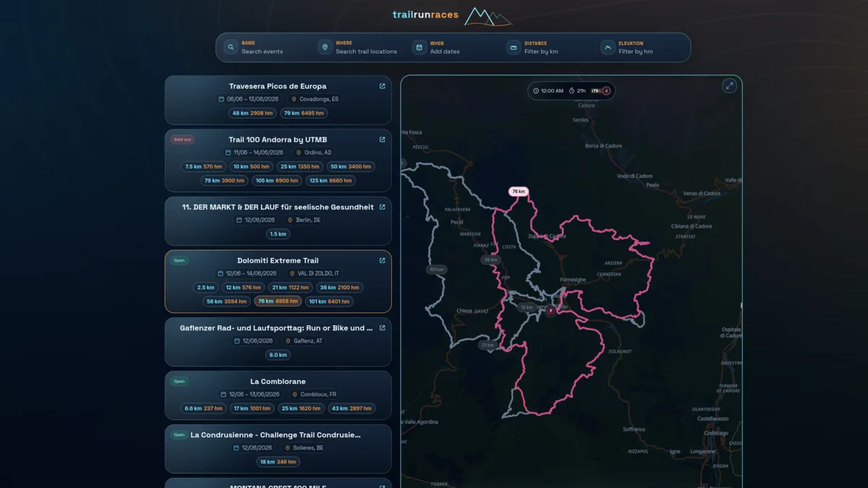Click the stopwatch time-limit icon on map
This screenshot has width=868, height=488.
(x=571, y=91)
